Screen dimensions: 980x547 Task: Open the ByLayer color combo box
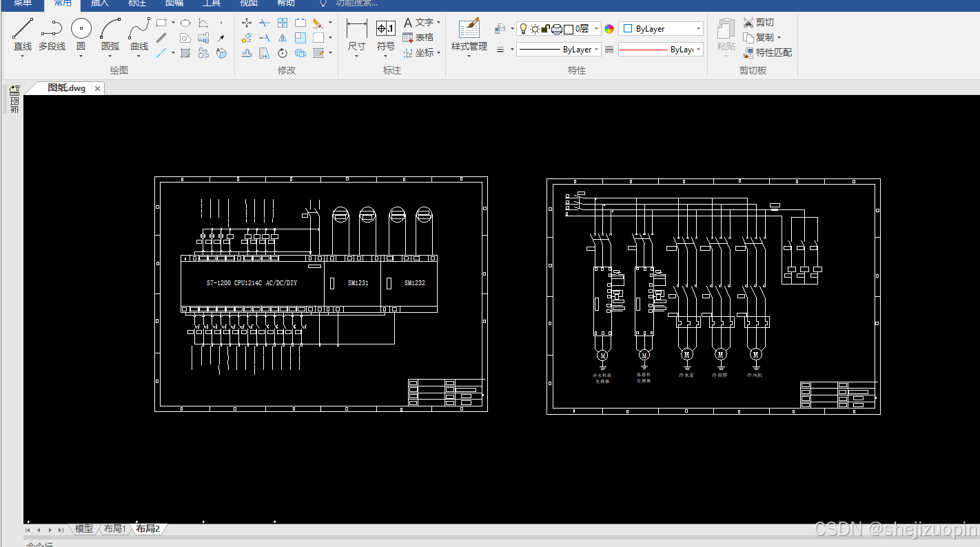pyautogui.click(x=661, y=29)
